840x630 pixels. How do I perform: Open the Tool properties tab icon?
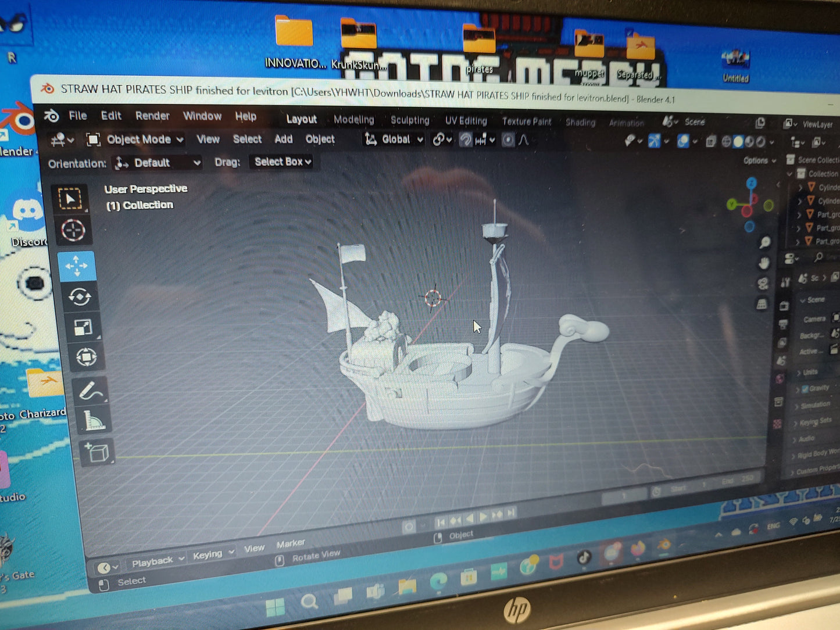tap(785, 282)
